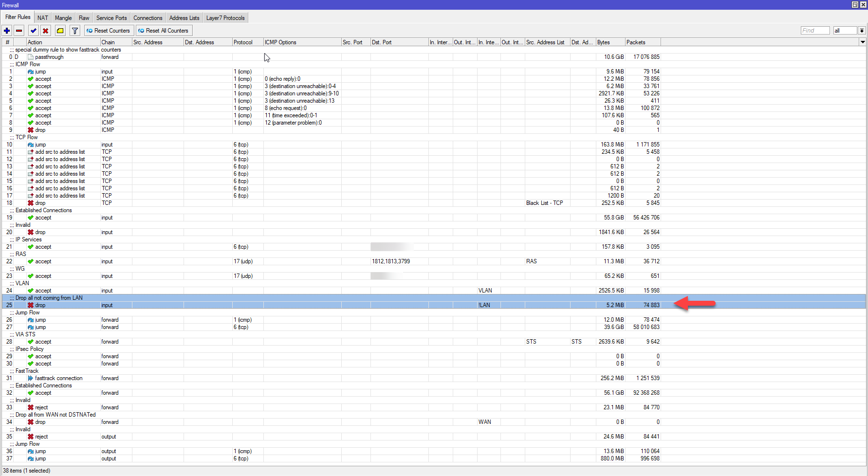Open the 'all' chain filter dropdown
Image resolution: width=868 pixels, height=476 pixels.
coord(862,31)
